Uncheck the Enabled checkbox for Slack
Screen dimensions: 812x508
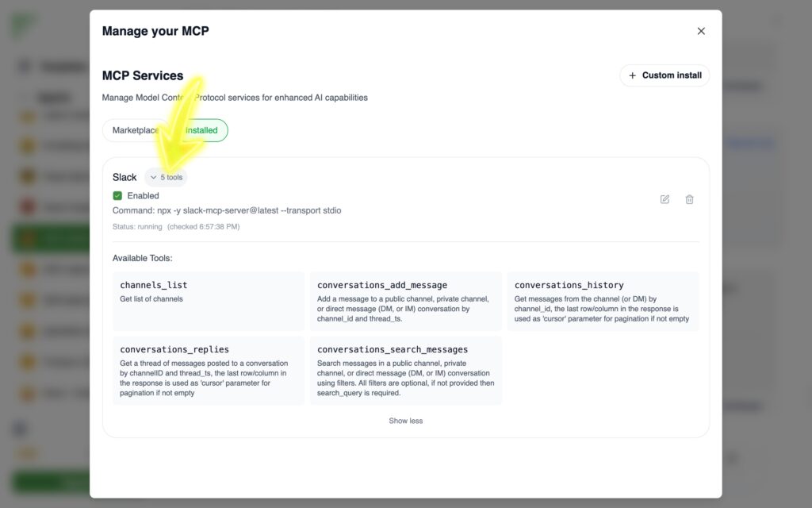click(117, 196)
